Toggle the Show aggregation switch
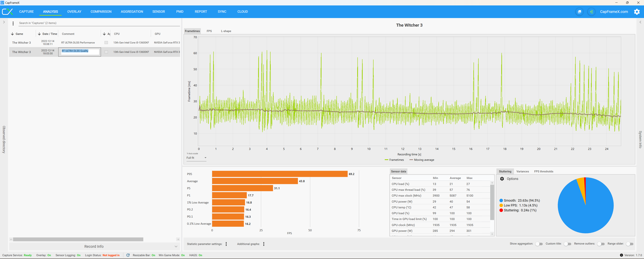 (x=539, y=244)
